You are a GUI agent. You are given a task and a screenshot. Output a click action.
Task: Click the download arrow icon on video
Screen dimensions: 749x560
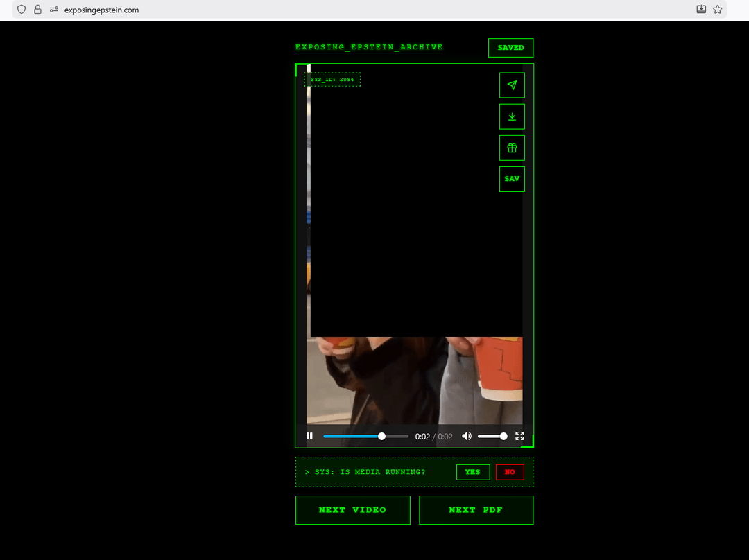(512, 116)
